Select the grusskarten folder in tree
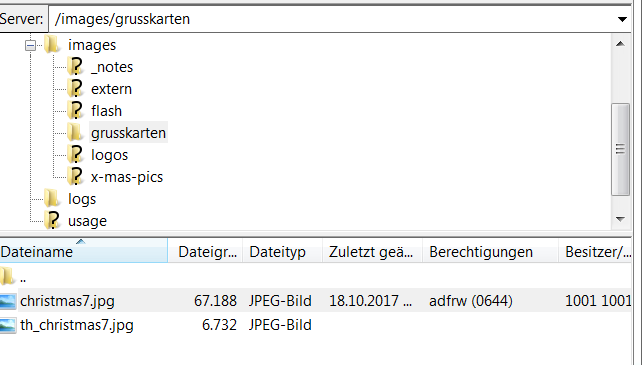The width and height of the screenshot is (642, 365). coord(128,133)
